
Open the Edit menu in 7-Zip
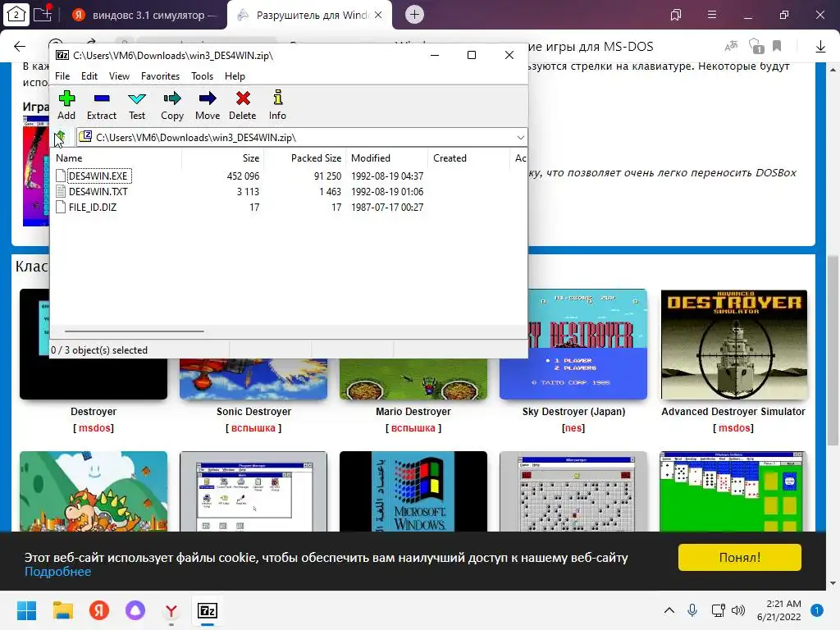click(x=89, y=76)
